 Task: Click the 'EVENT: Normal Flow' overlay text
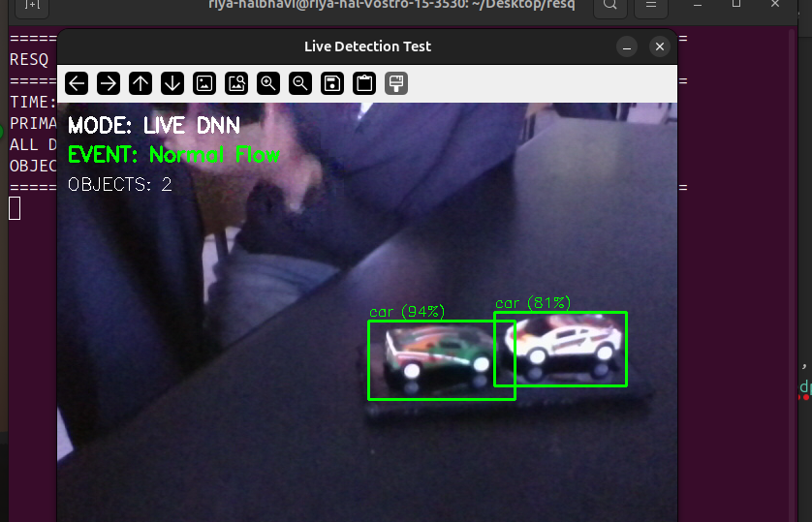pos(174,155)
